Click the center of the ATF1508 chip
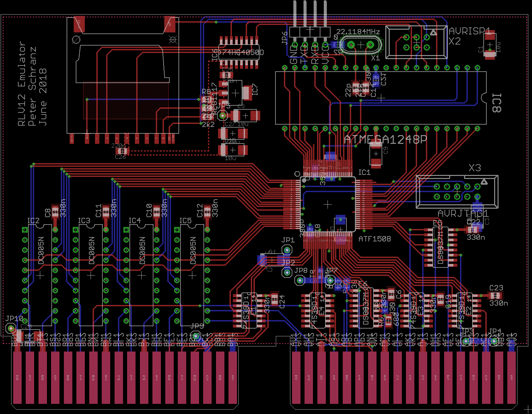 pos(327,204)
